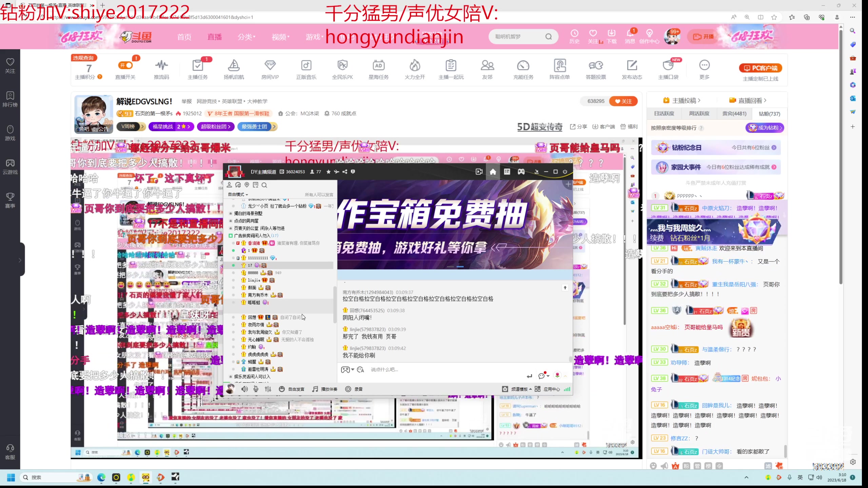
Task: Click V周榜 weekly rank badge
Action: point(131,126)
